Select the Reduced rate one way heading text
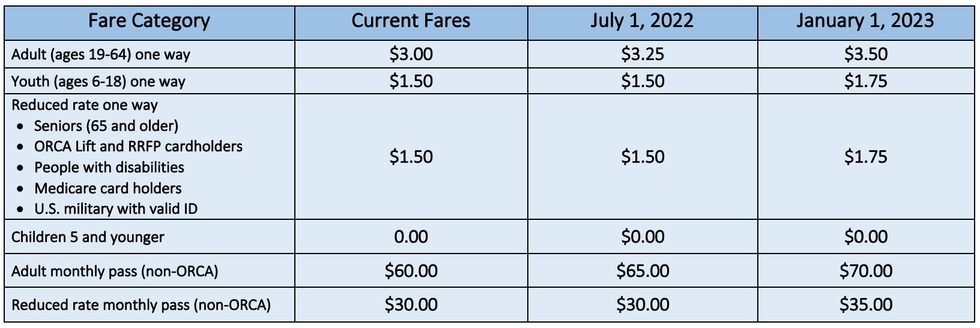This screenshot has height=328, width=980. pos(85,105)
